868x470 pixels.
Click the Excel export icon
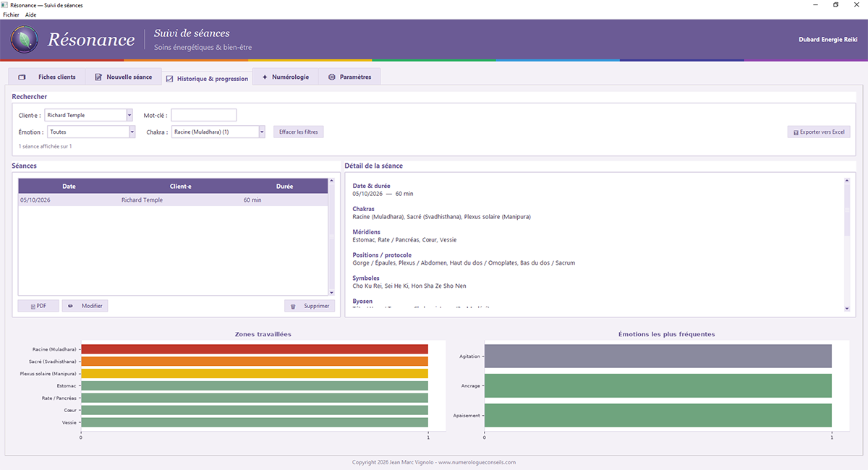click(x=796, y=132)
